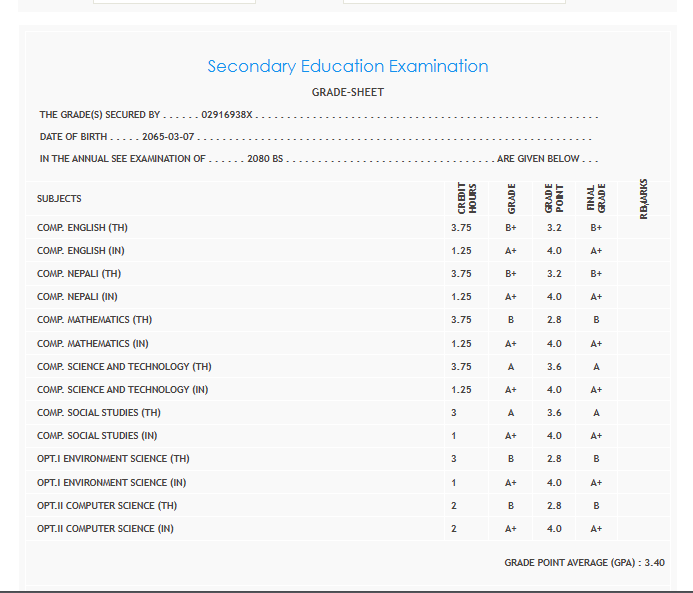The height and width of the screenshot is (593, 693).
Task: Select COMP. SCIENCE AND TECHNOLOGY (IN) row
Action: [x=122, y=389]
